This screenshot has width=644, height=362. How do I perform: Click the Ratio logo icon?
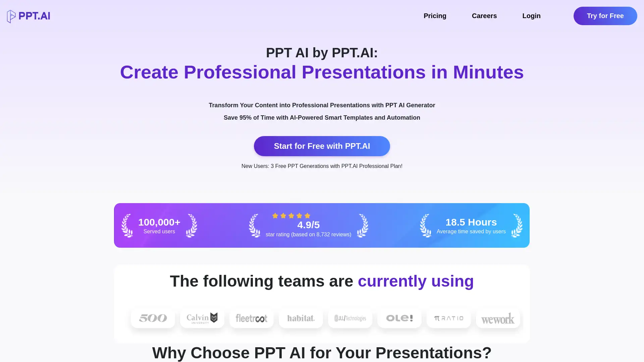click(x=448, y=318)
